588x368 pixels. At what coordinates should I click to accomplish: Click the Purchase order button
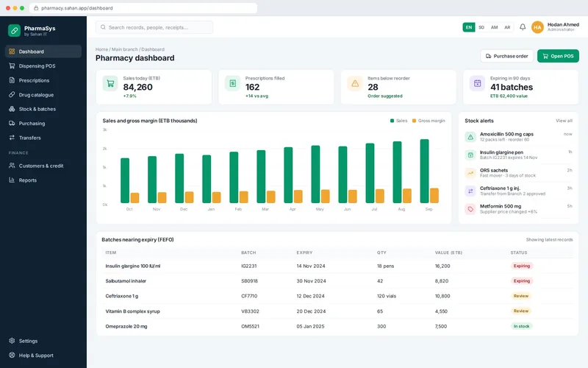tap(506, 56)
